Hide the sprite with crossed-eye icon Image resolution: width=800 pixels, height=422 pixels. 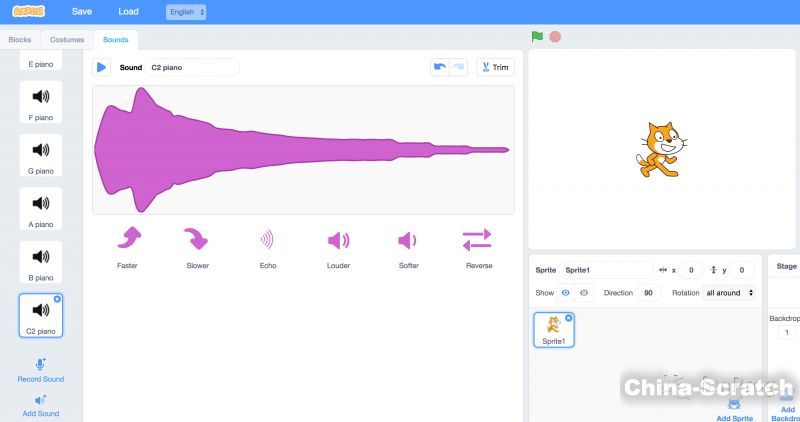[x=585, y=293]
